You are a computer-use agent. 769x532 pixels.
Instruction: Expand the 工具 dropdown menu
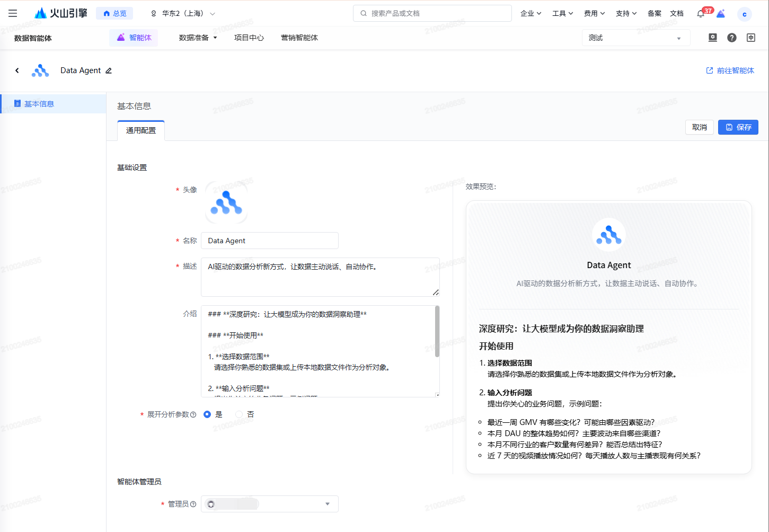[x=562, y=14]
